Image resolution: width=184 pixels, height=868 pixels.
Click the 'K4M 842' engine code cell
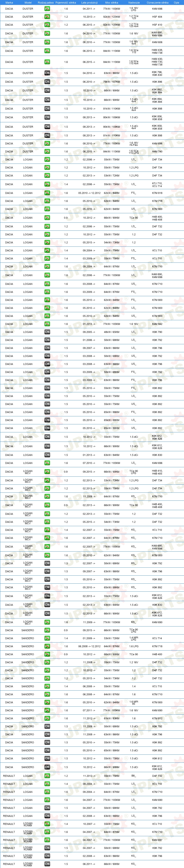pos(157,324)
